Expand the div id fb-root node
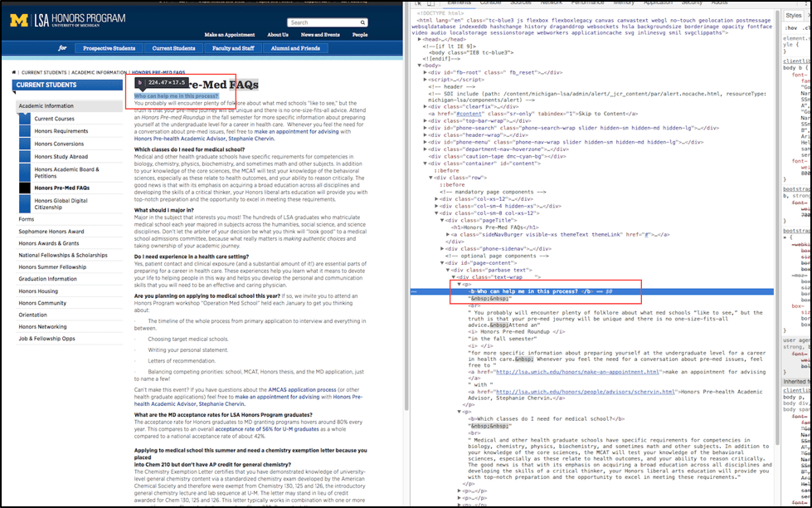 (x=425, y=72)
